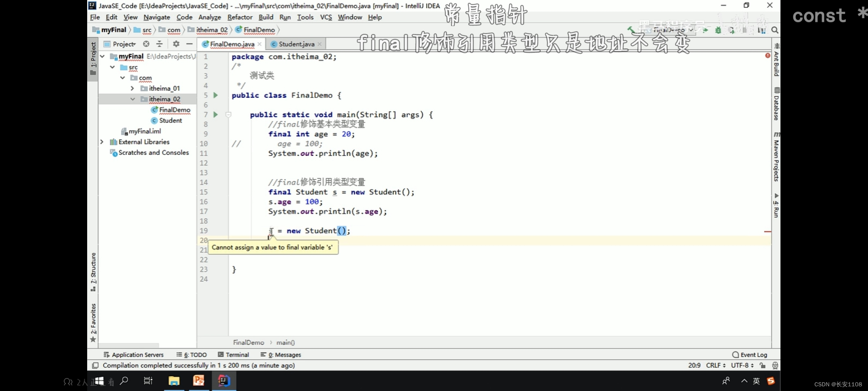Open Windows Start menu

(99, 381)
